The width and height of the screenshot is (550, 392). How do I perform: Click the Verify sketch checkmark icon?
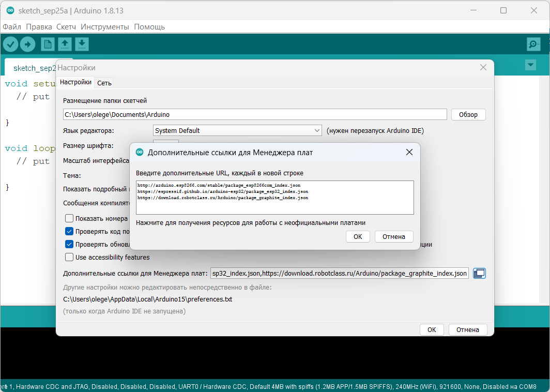(x=10, y=44)
